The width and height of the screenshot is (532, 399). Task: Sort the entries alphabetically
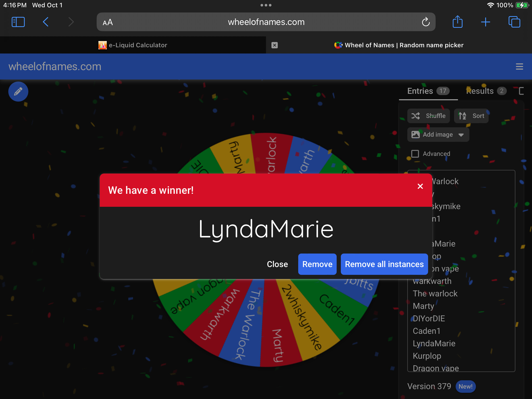pyautogui.click(x=471, y=116)
